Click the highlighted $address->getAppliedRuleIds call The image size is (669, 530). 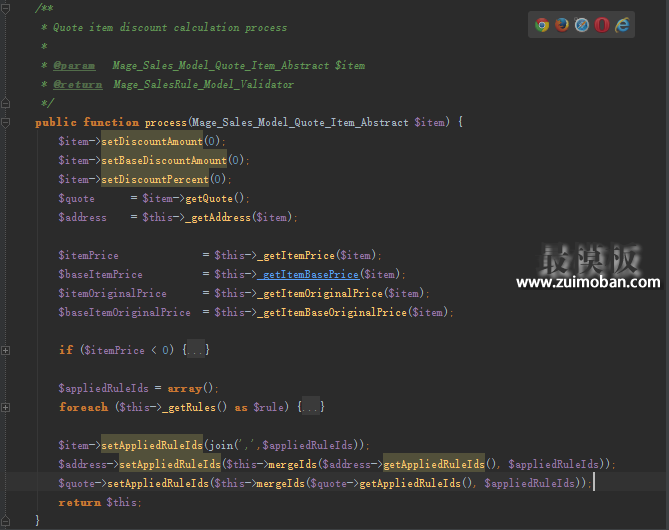point(434,464)
